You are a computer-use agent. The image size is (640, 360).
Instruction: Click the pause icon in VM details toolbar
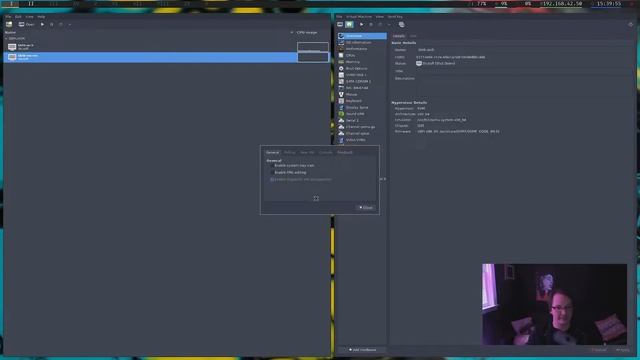[x=371, y=24]
